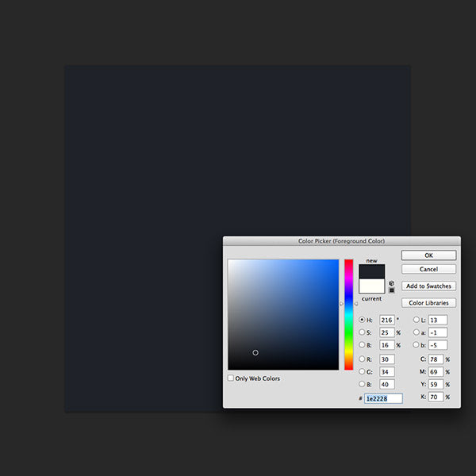The width and height of the screenshot is (476, 476).
Task: Click the hue slider left arrow handle
Action: [341, 304]
